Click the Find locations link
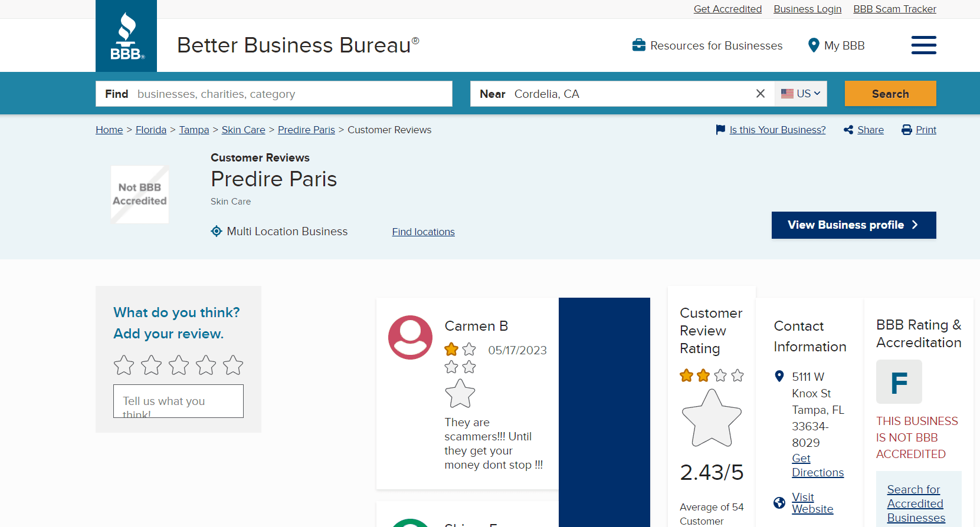This screenshot has height=527, width=980. tap(423, 232)
